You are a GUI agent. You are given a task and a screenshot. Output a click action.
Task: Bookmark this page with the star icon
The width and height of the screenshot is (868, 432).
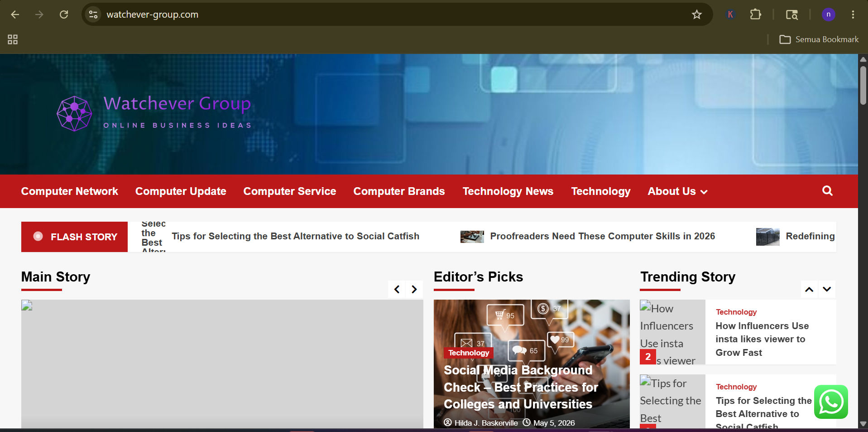pyautogui.click(x=697, y=15)
